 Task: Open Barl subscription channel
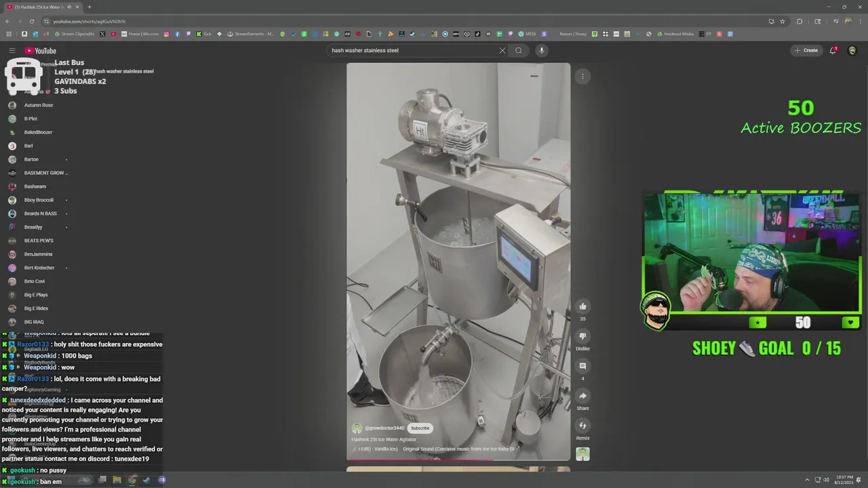(28, 146)
